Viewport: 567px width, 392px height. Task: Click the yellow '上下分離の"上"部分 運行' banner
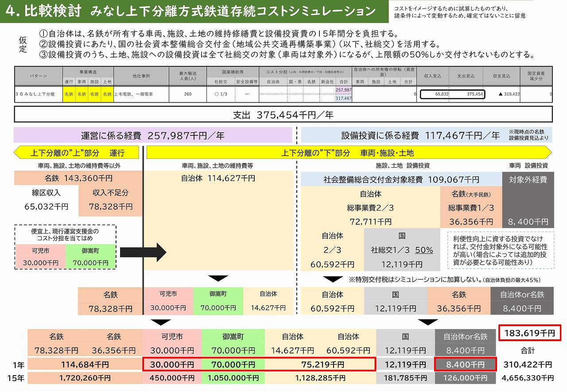pos(76,153)
